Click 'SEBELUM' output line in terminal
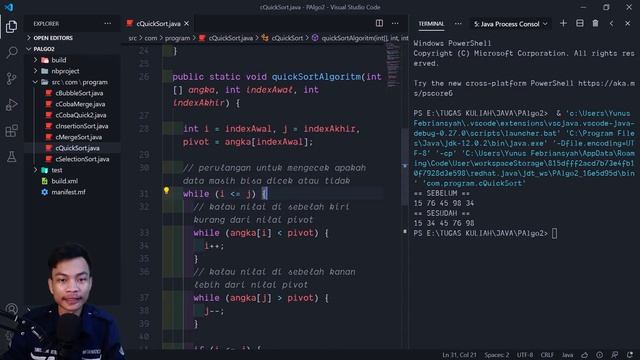Viewport: 640px width, 360px height. 442,193
